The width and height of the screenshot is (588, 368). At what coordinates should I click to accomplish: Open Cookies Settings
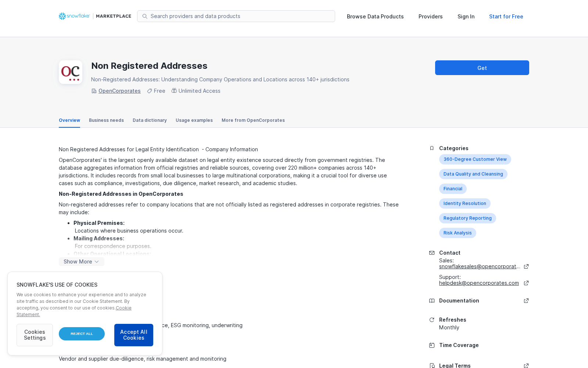click(x=35, y=335)
